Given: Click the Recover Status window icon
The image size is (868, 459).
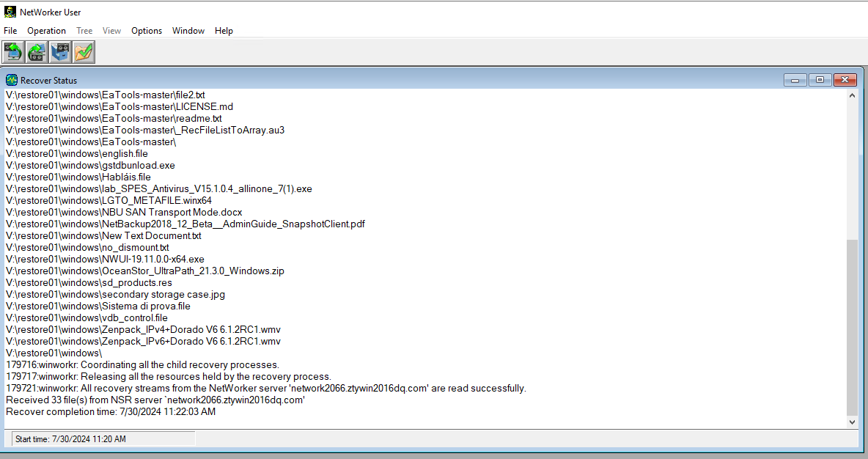Looking at the screenshot, I should click(12, 80).
